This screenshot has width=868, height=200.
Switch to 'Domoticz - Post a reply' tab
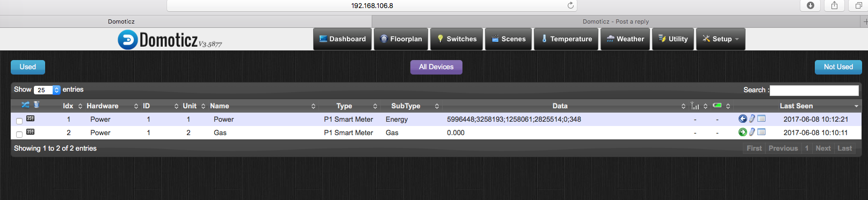tap(616, 21)
